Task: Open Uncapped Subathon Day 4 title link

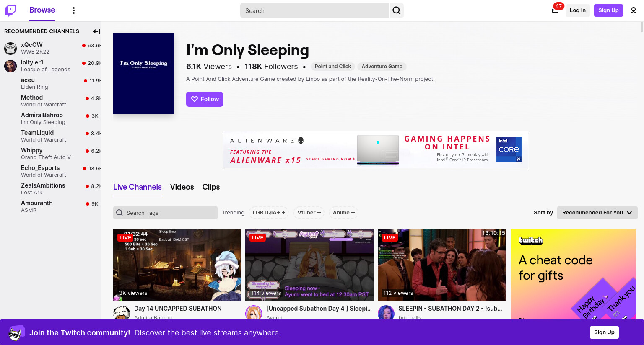Action: click(x=319, y=309)
